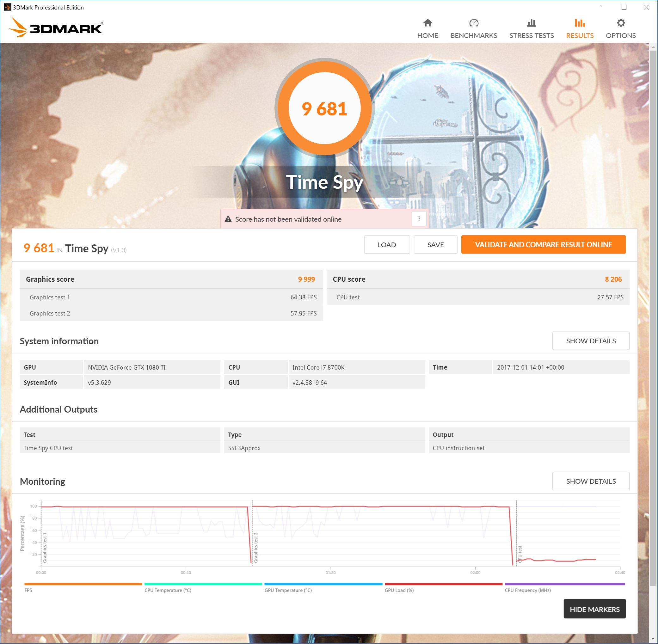This screenshot has width=658, height=644.
Task: Toggle the CPU Frequency purple legend swatch
Action: point(564,584)
